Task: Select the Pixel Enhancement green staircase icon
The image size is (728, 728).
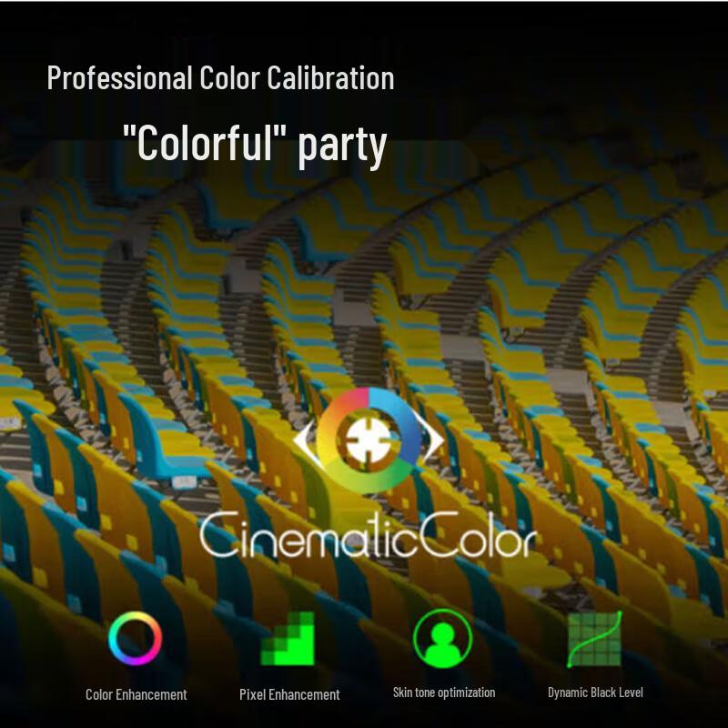Action: click(x=288, y=639)
